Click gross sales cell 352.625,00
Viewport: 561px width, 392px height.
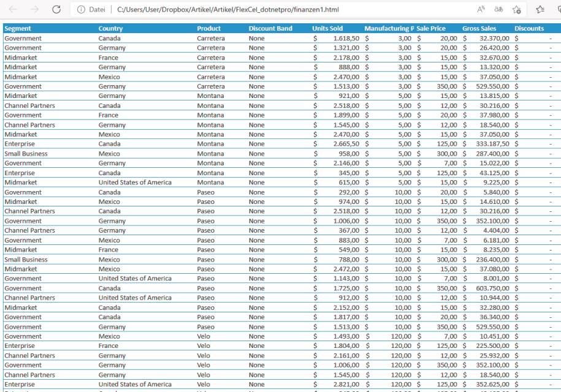click(492, 385)
